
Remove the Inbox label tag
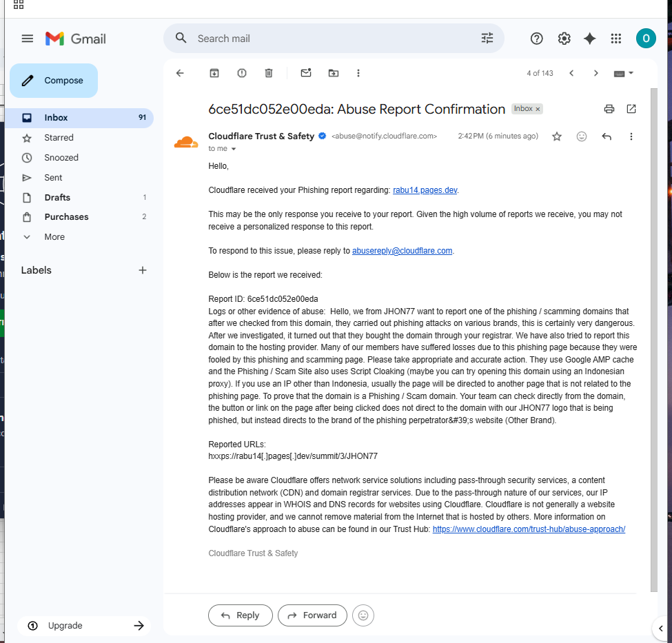[538, 110]
